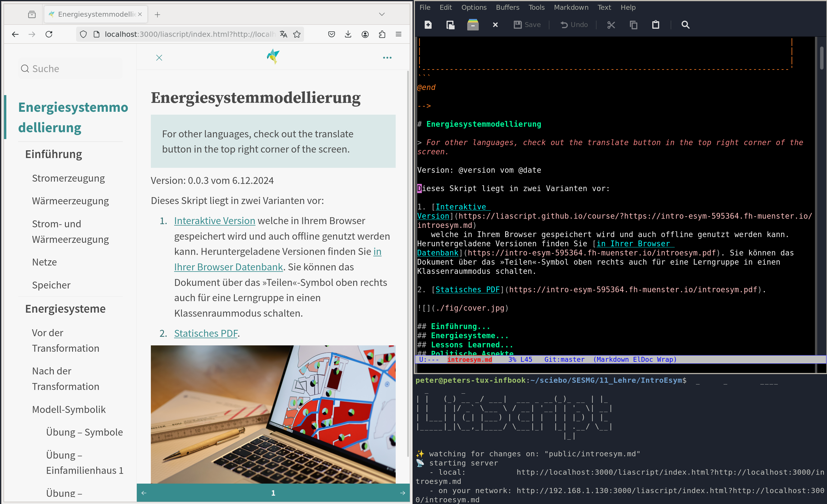Go to previous slide arrow in LiaScript
The height and width of the screenshot is (504, 827).
pos(144,493)
